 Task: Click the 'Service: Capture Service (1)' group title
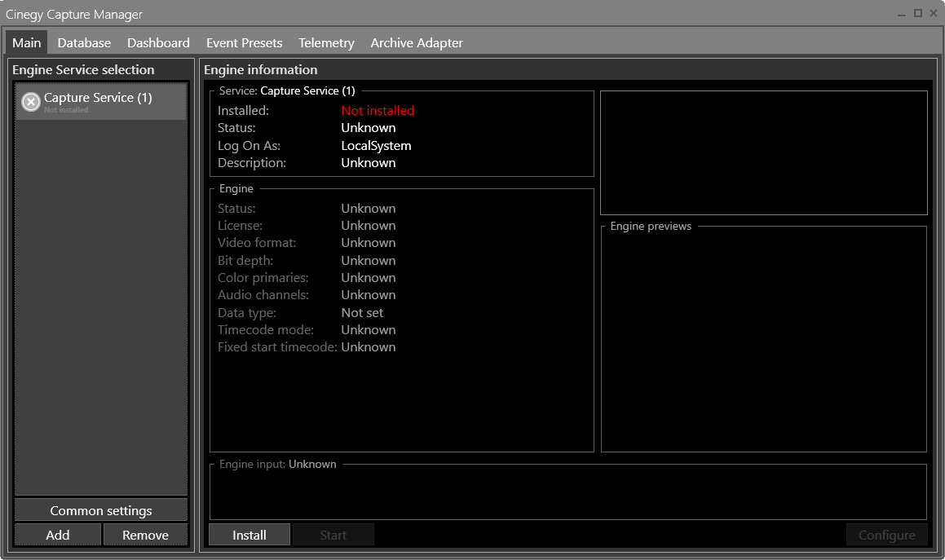tap(287, 90)
